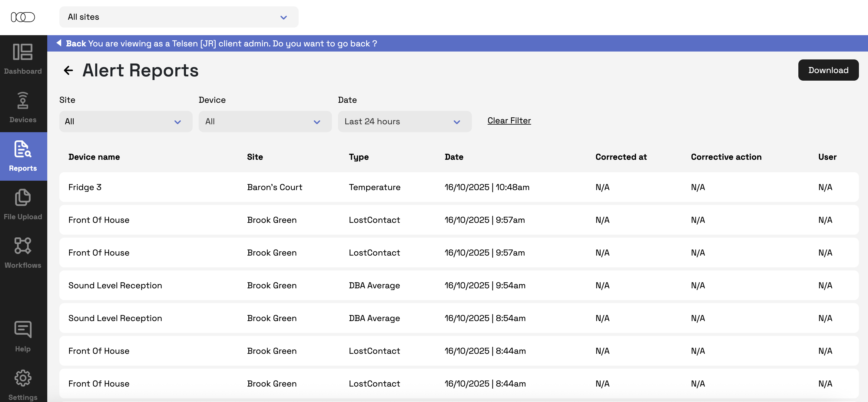Expand the All sites dropdown
Viewport: 868px width, 402px height.
coord(179,17)
